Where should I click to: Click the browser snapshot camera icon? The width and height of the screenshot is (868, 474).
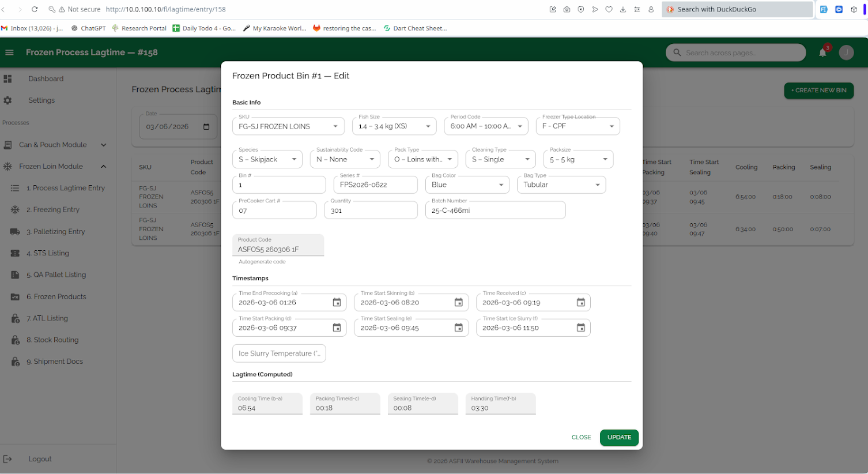click(x=567, y=9)
